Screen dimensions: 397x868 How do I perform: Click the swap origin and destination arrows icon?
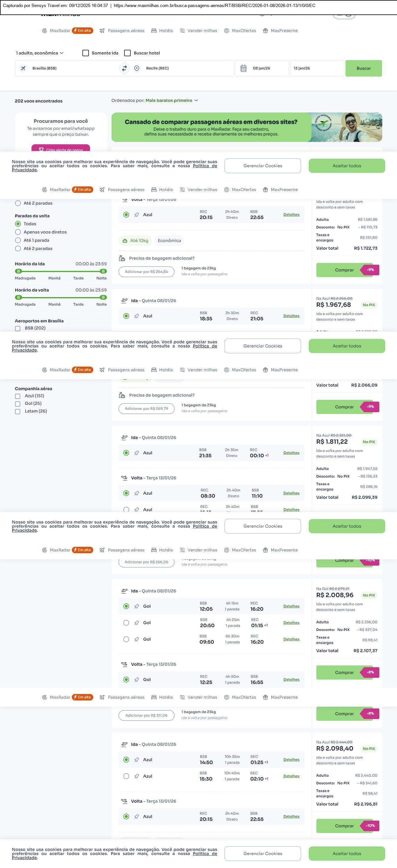pos(124,68)
